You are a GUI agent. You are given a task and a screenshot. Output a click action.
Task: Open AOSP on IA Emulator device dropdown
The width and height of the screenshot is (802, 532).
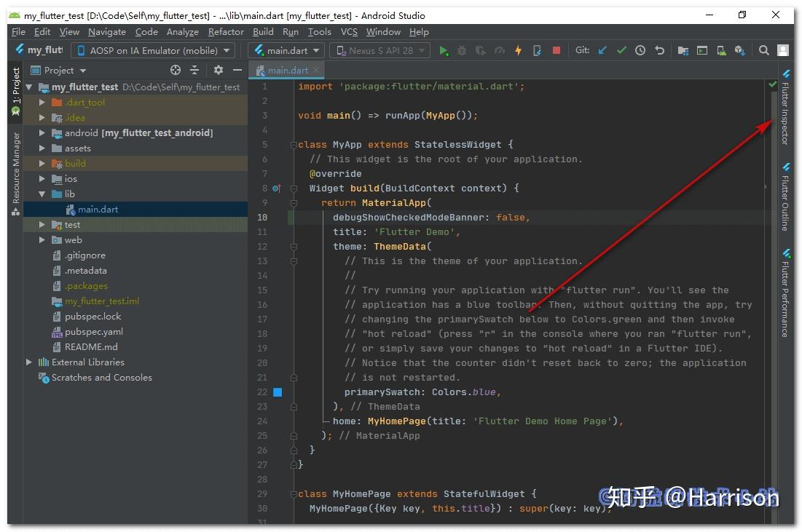pyautogui.click(x=154, y=51)
